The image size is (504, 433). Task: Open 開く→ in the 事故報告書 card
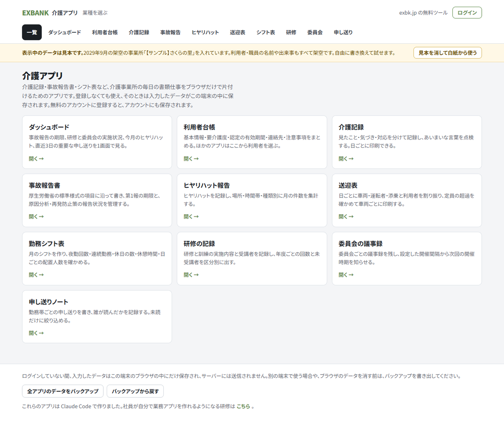(37, 217)
